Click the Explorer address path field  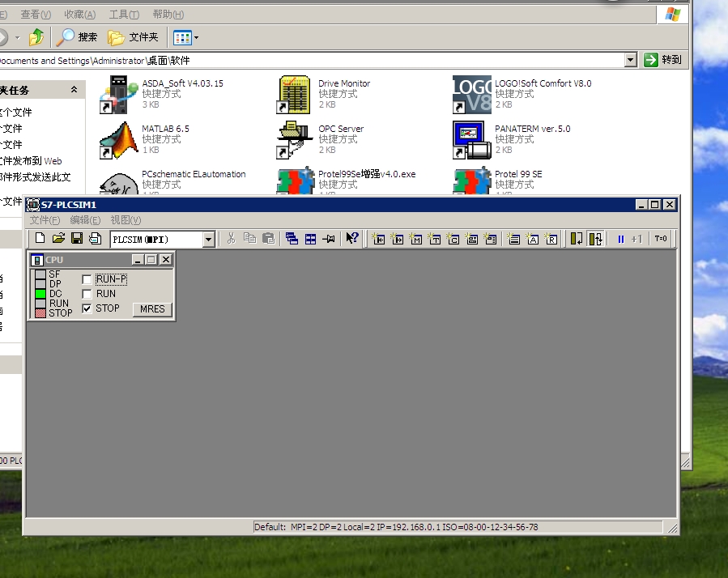tap(312, 61)
